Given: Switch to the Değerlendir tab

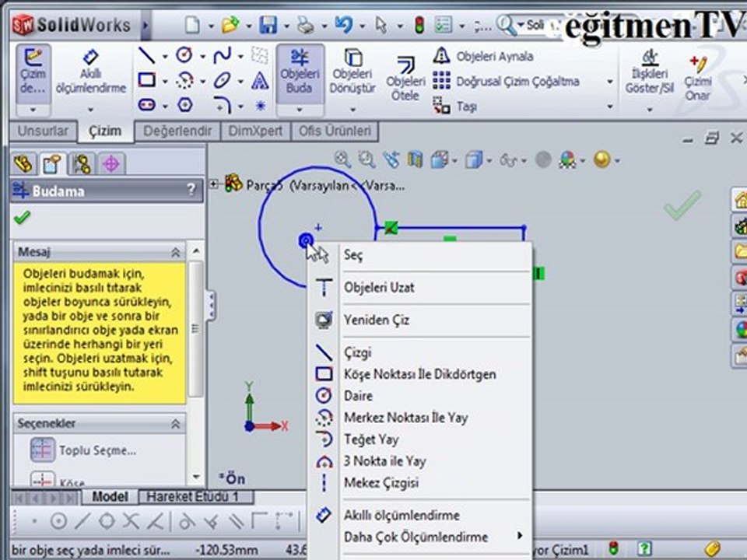Looking at the screenshot, I should [x=177, y=131].
